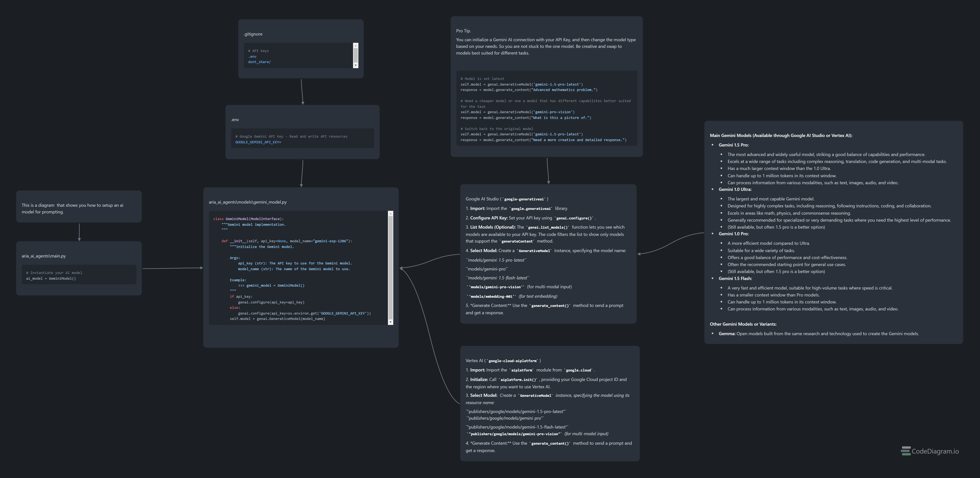980x478 pixels.
Task: Click the 'api_key (str):' argument doc line
Action: point(295,263)
